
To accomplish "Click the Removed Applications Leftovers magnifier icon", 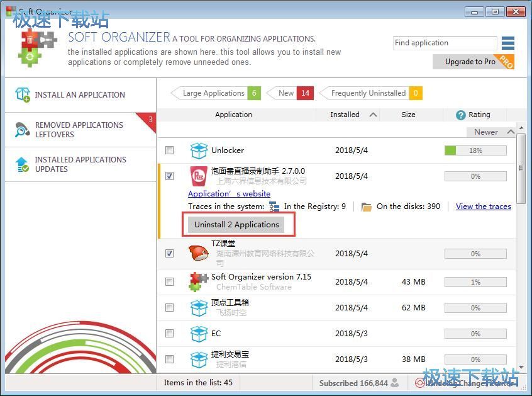I will click(x=22, y=130).
